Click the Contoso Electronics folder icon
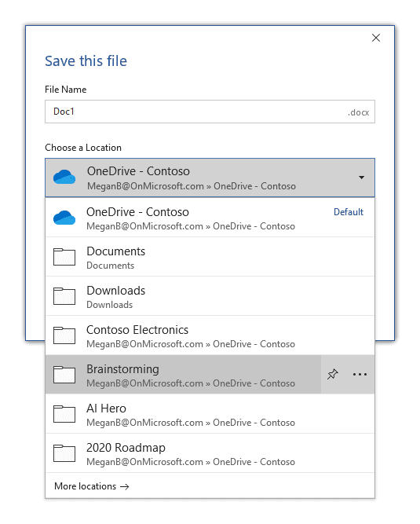The image size is (420, 524). (64, 335)
